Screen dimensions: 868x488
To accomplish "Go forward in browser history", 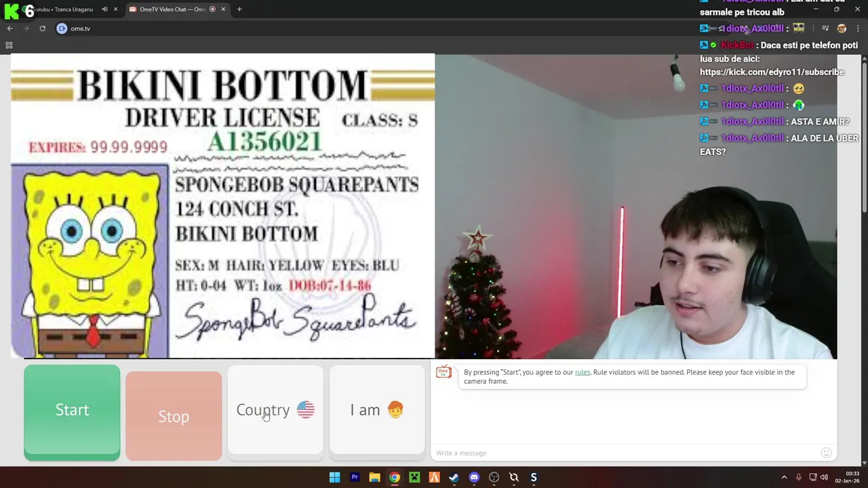I will pos(26,28).
